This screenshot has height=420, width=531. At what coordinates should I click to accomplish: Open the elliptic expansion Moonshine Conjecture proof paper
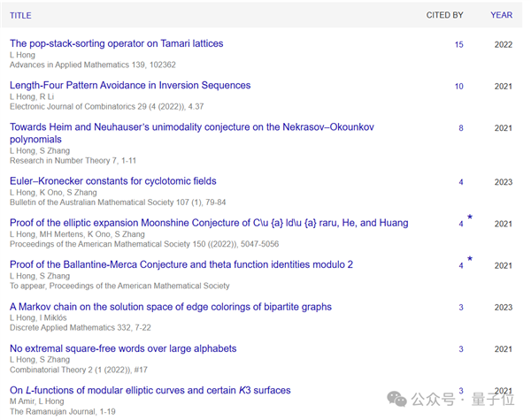coord(209,223)
